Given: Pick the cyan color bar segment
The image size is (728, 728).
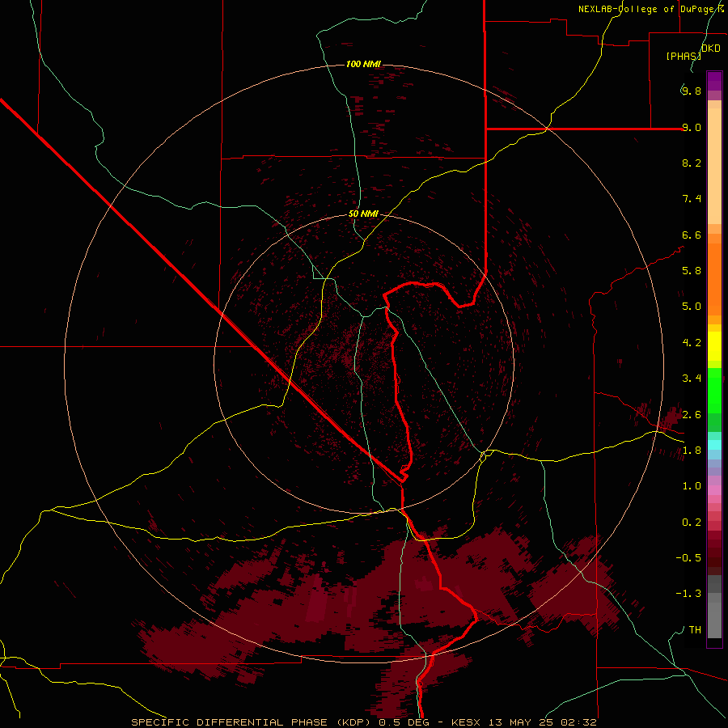Looking at the screenshot, I should click(x=714, y=445).
